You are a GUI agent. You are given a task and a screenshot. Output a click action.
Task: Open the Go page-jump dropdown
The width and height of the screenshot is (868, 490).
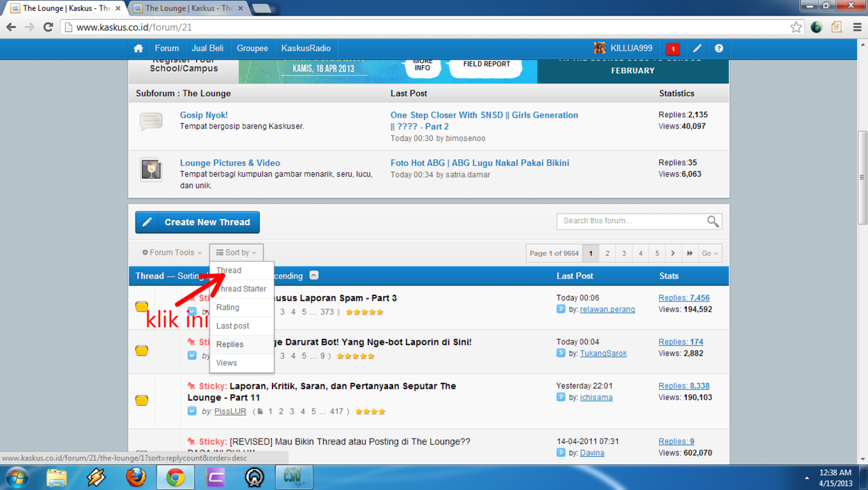click(x=710, y=253)
